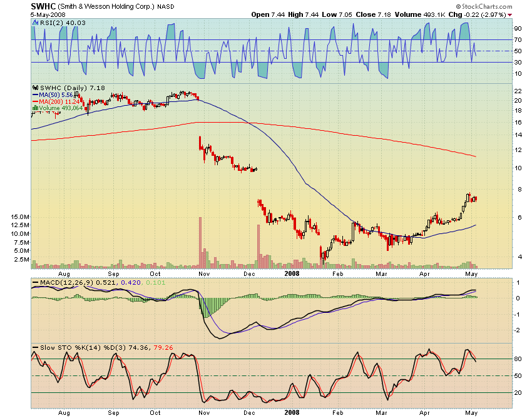Click the Volume 493,064 legend text

[61, 108]
